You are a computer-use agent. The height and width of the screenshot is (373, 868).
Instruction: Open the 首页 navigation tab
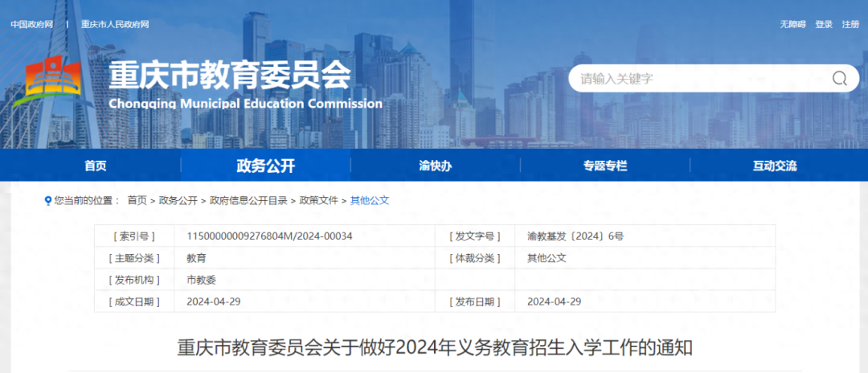(95, 166)
